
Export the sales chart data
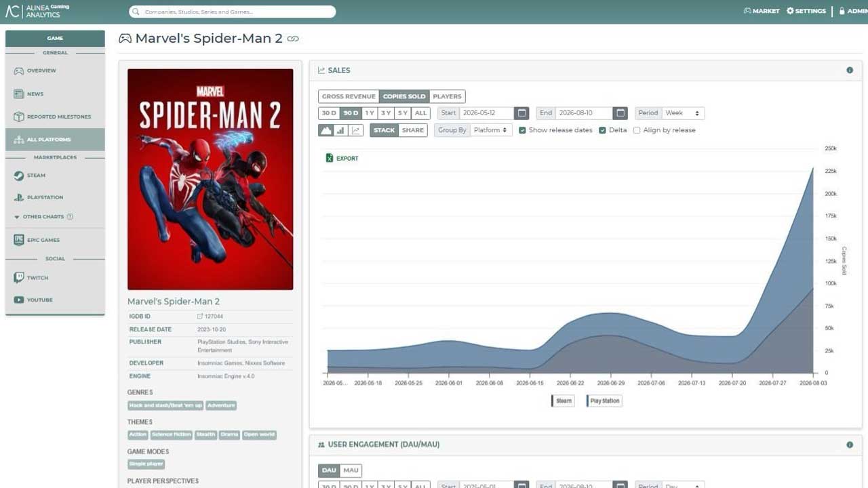[342, 158]
